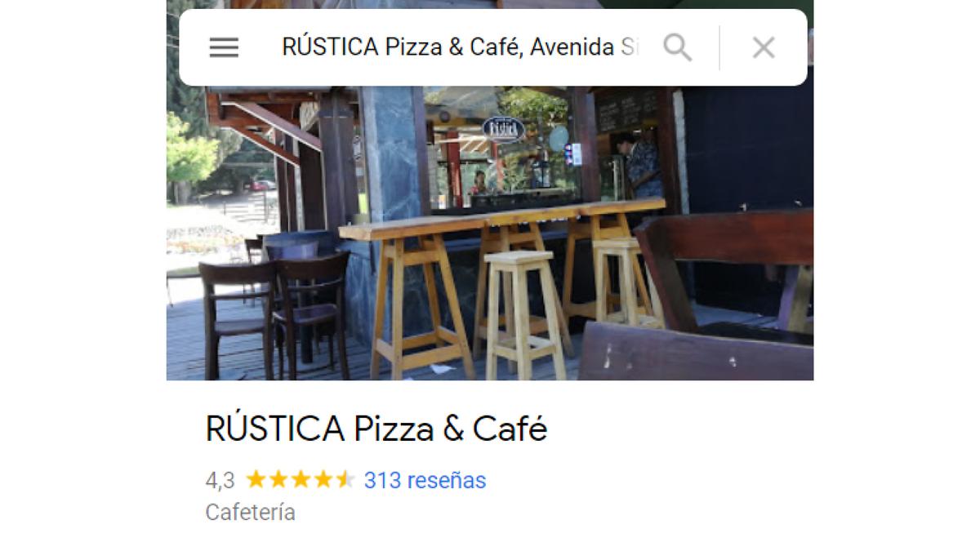Screen dimensions: 980x551
Task: Click the half-filled fifth rating star
Action: pos(345,479)
